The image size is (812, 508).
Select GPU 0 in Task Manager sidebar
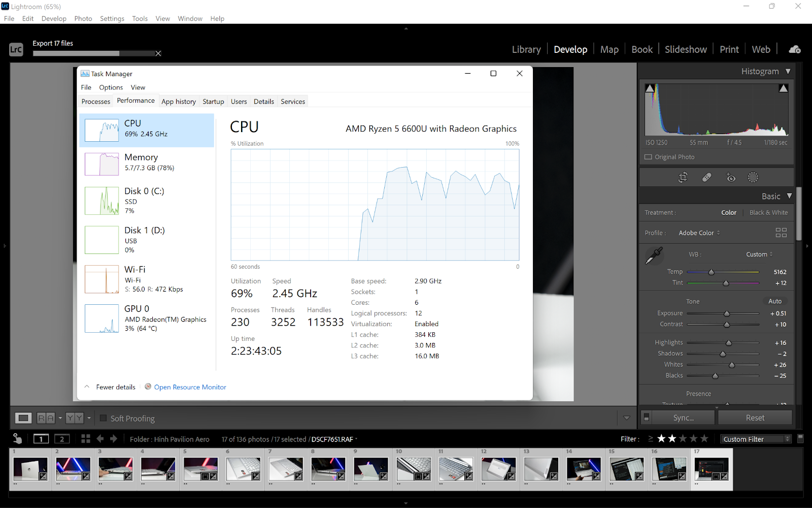(147, 319)
